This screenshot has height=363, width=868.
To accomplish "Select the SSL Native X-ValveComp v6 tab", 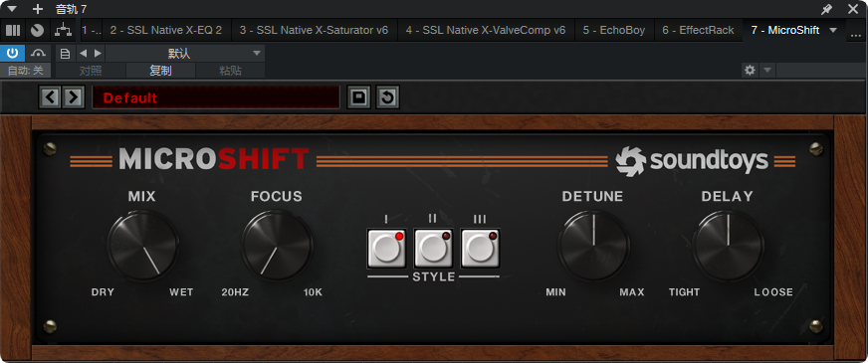I will pyautogui.click(x=486, y=30).
